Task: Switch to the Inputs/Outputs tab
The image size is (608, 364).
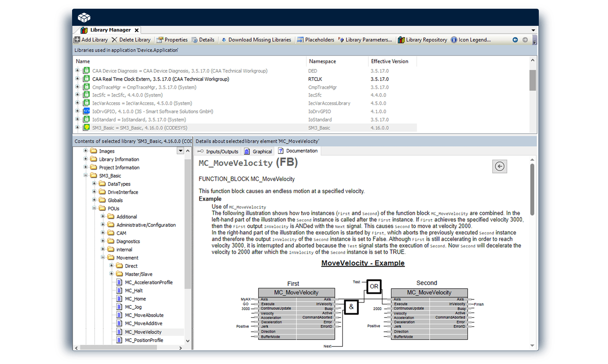Action: pyautogui.click(x=218, y=151)
